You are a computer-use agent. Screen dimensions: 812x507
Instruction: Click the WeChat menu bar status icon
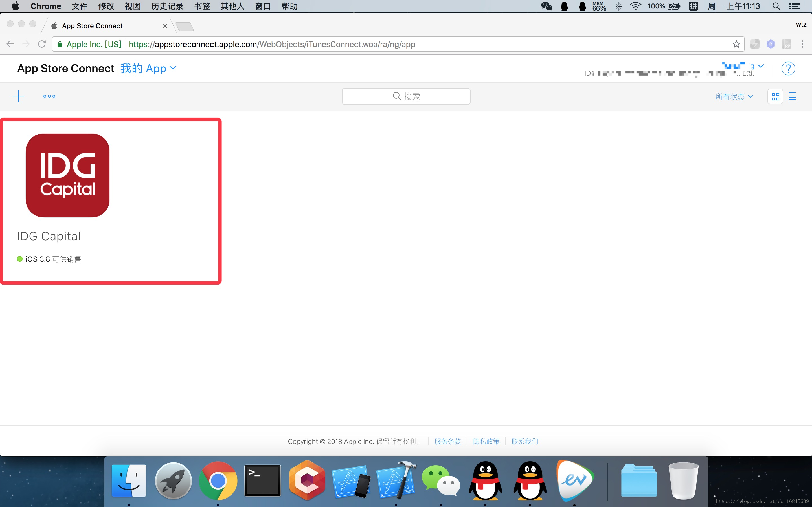[x=546, y=6]
